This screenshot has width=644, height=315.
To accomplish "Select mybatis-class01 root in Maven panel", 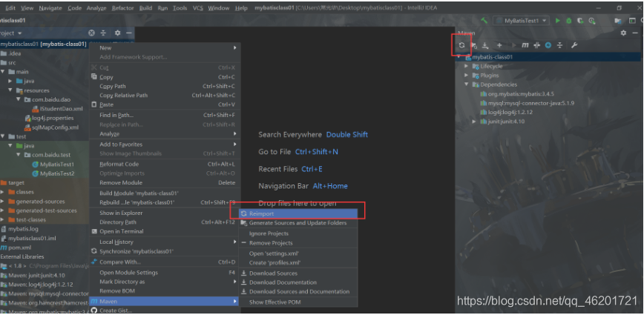I will click(x=489, y=57).
